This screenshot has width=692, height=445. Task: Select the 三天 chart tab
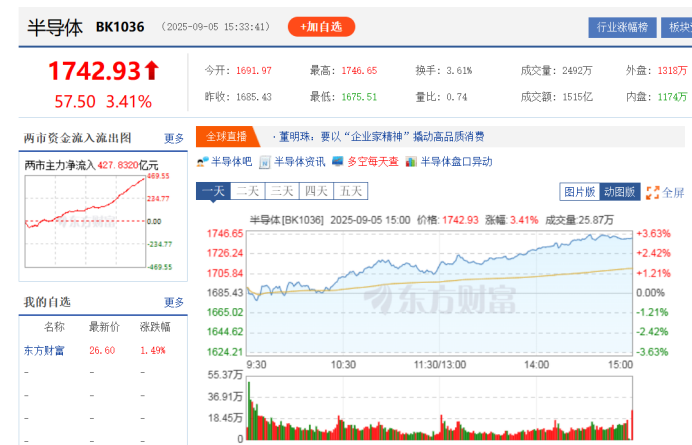pyautogui.click(x=282, y=191)
